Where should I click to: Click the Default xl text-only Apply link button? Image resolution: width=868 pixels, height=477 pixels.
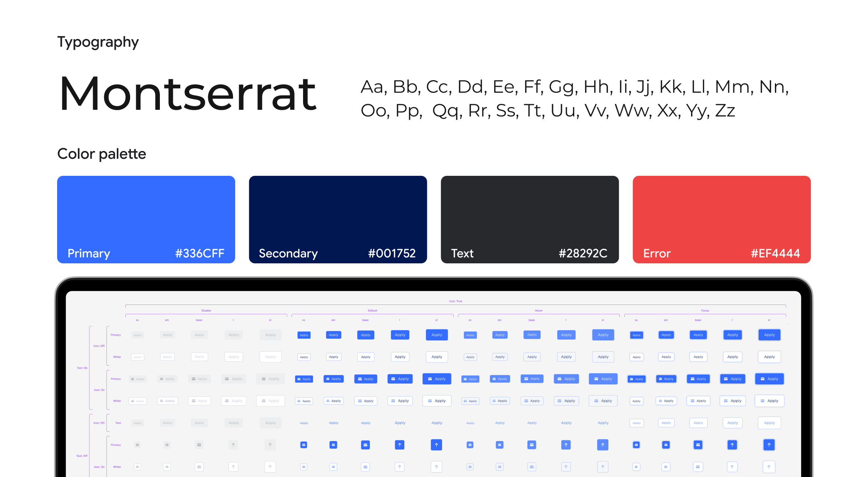[437, 423]
